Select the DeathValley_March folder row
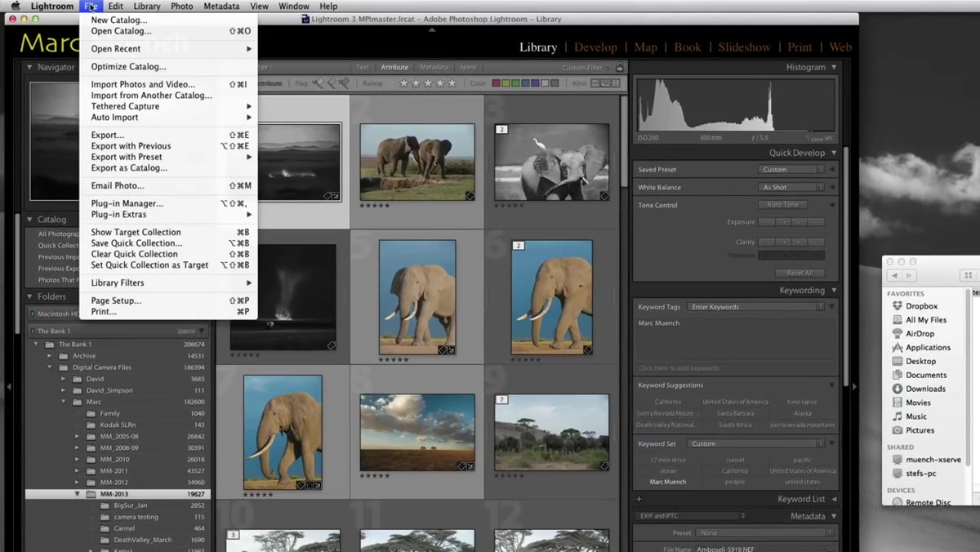The image size is (980, 552). click(x=118, y=540)
